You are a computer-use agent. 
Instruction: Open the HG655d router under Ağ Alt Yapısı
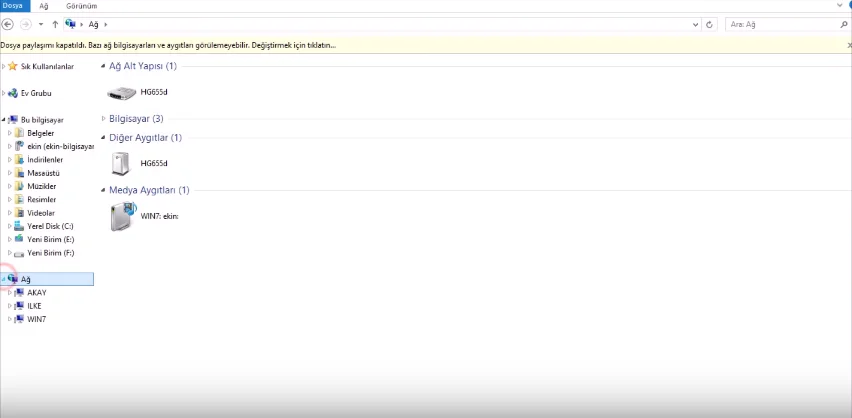click(x=137, y=92)
